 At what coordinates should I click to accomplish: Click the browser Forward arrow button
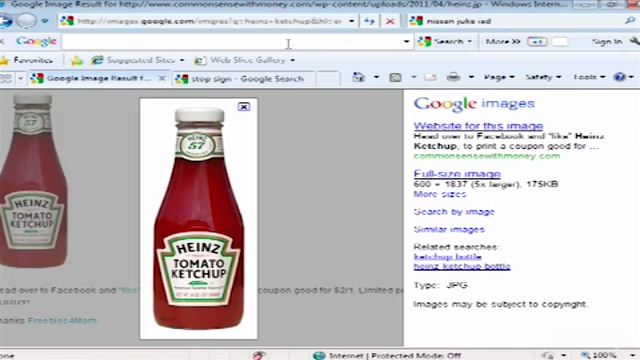[26, 21]
